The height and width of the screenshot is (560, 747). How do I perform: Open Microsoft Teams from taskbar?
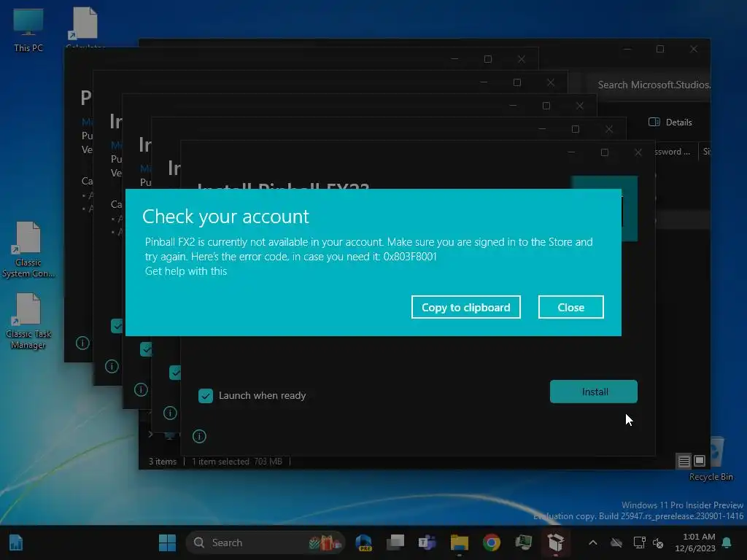tap(427, 542)
